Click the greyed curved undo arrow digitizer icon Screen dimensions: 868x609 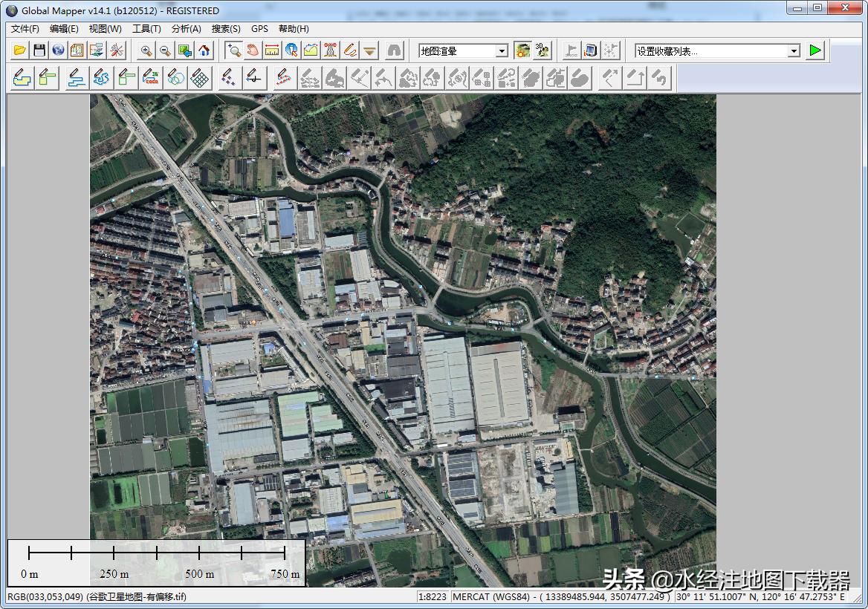pos(660,78)
